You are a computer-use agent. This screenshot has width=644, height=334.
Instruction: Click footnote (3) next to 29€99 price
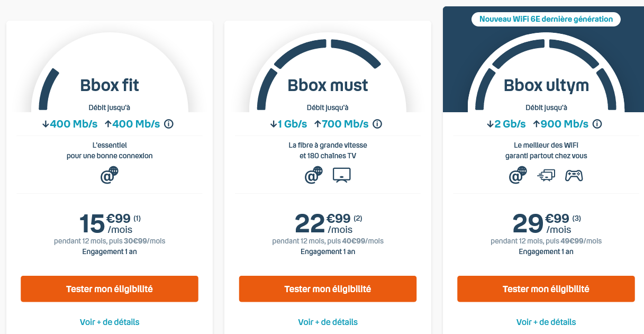577,218
